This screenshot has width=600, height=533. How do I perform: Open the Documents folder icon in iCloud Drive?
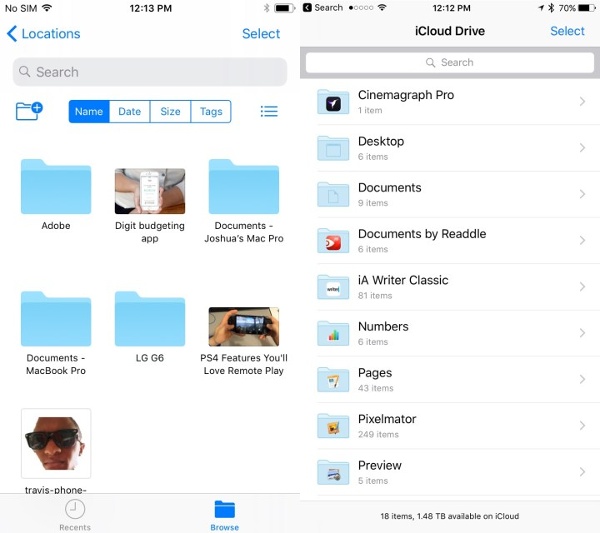pyautogui.click(x=333, y=194)
